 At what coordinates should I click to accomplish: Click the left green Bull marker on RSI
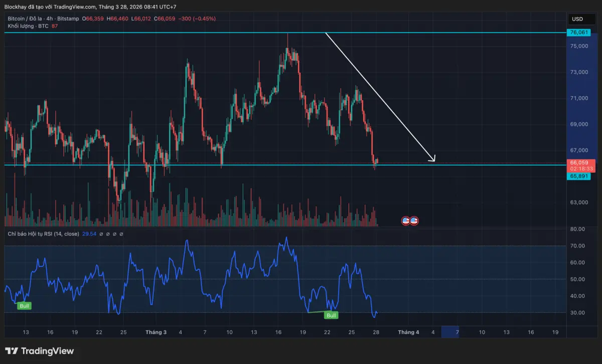[x=24, y=306]
